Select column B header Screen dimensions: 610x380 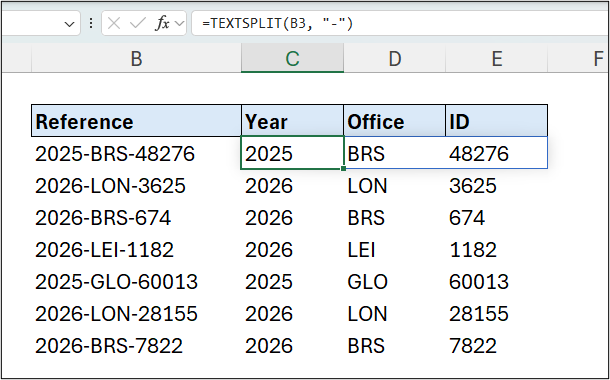(136, 59)
